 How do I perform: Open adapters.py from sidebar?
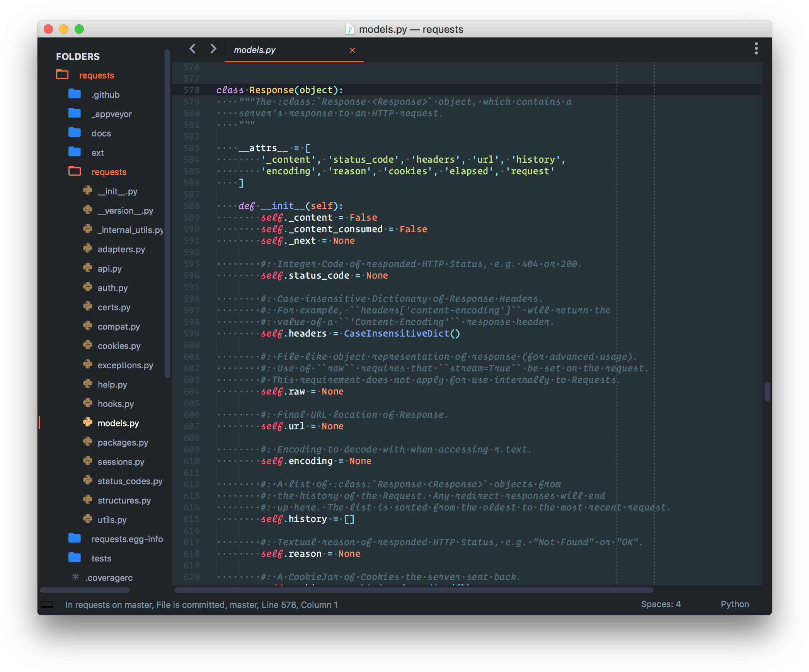point(121,249)
